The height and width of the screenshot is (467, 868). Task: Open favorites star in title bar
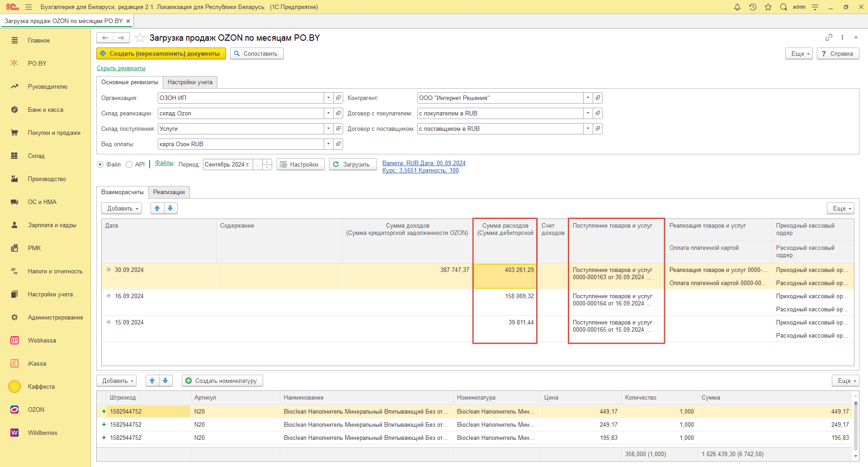(x=768, y=7)
